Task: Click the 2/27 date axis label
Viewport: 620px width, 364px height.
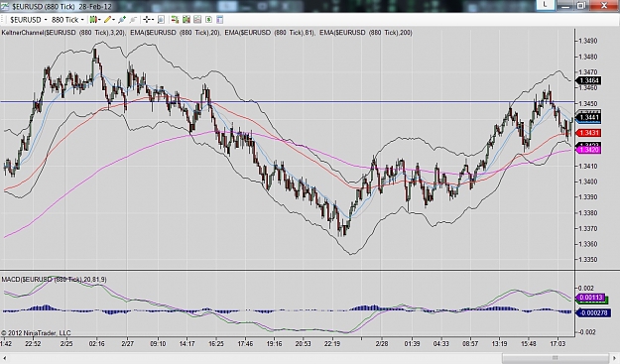Action: coord(128,344)
